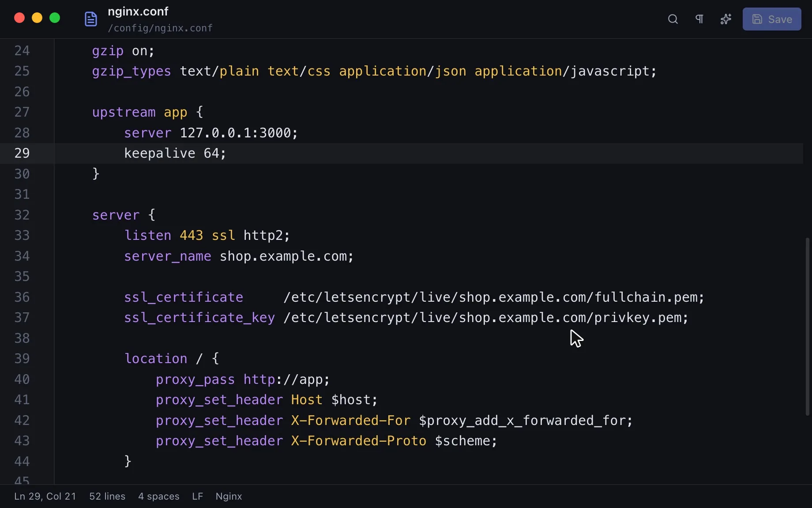Click '$host;' variable
The width and height of the screenshot is (812, 508).
click(355, 400)
